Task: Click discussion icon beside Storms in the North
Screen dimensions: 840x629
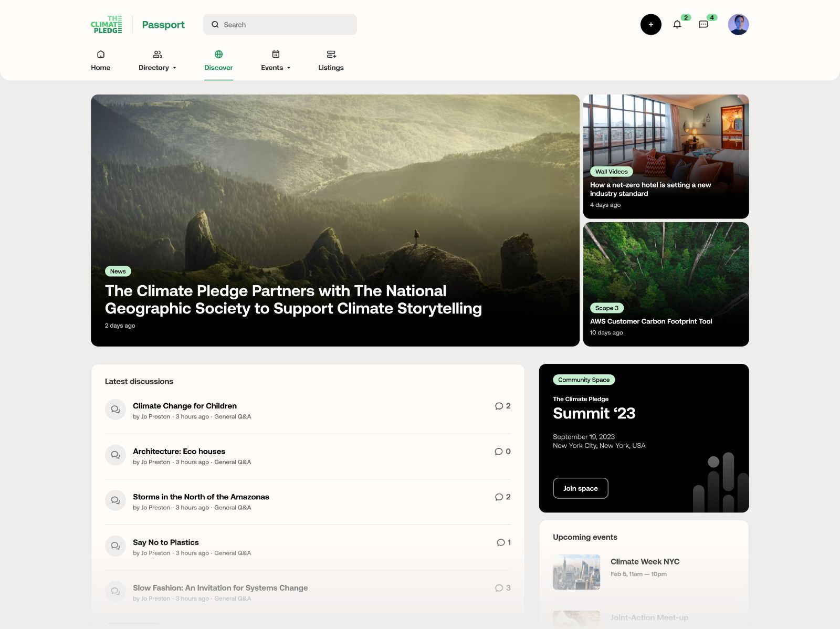Action: click(x=115, y=500)
